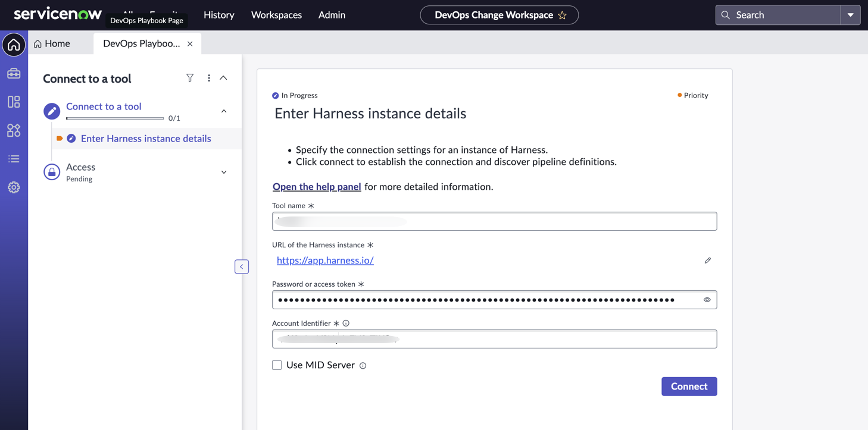
Task: Open the Workspaces menu
Action: click(x=276, y=15)
